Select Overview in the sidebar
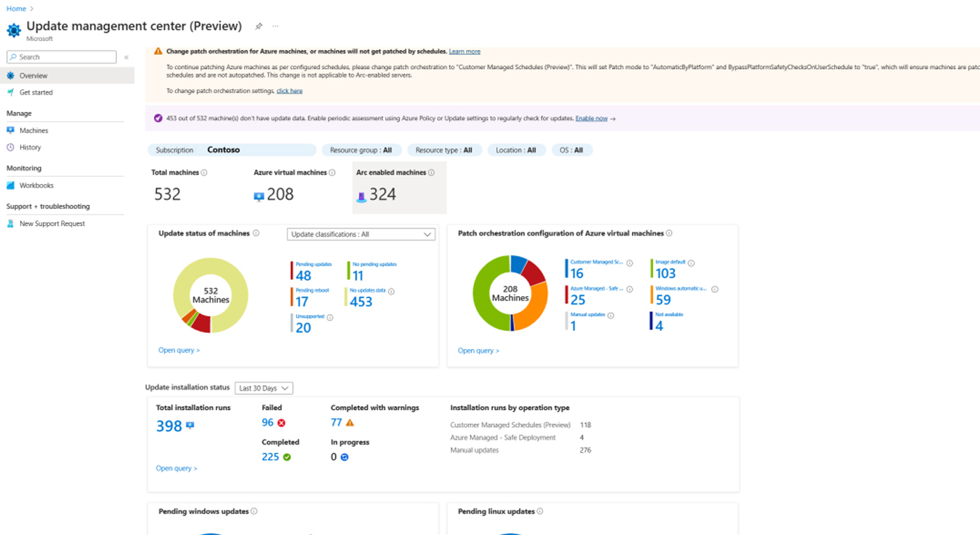 coord(68,75)
